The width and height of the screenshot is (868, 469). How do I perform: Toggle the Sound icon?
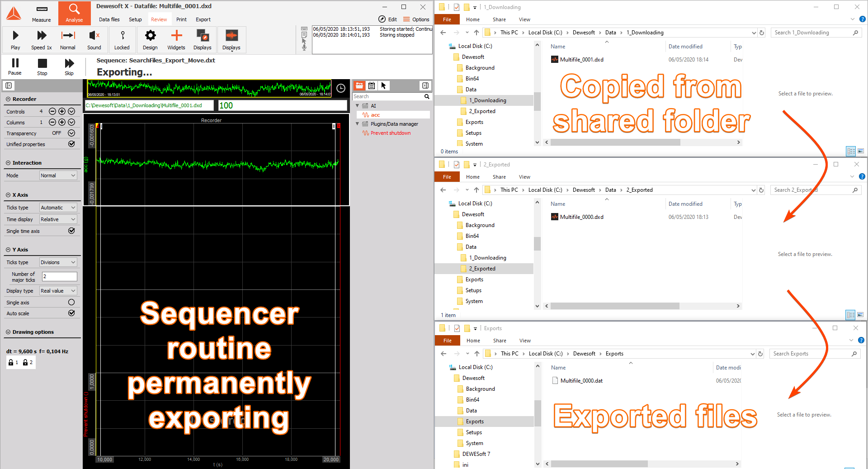tap(94, 39)
